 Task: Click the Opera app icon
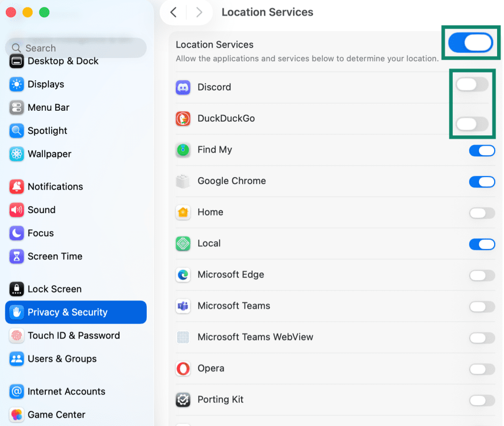(x=183, y=368)
